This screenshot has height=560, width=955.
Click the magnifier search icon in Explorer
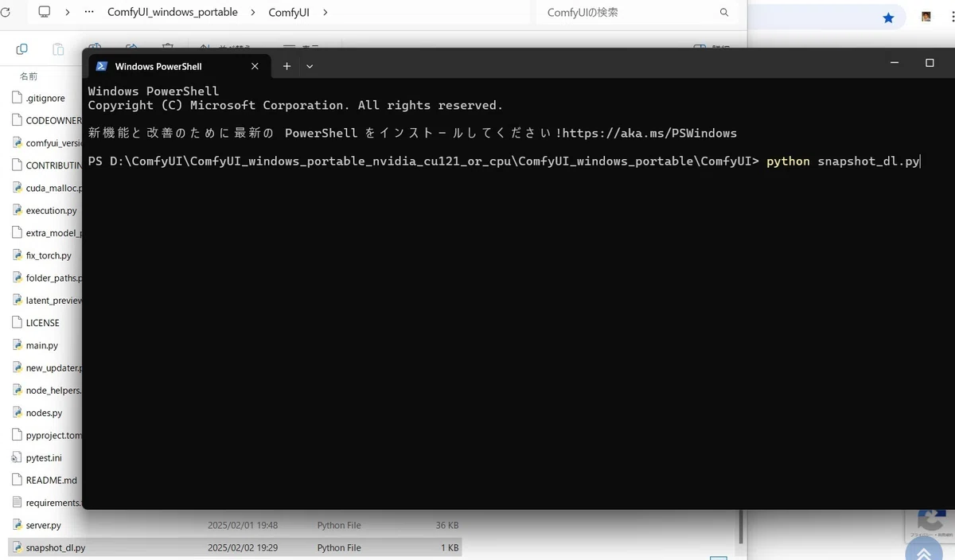coord(724,13)
